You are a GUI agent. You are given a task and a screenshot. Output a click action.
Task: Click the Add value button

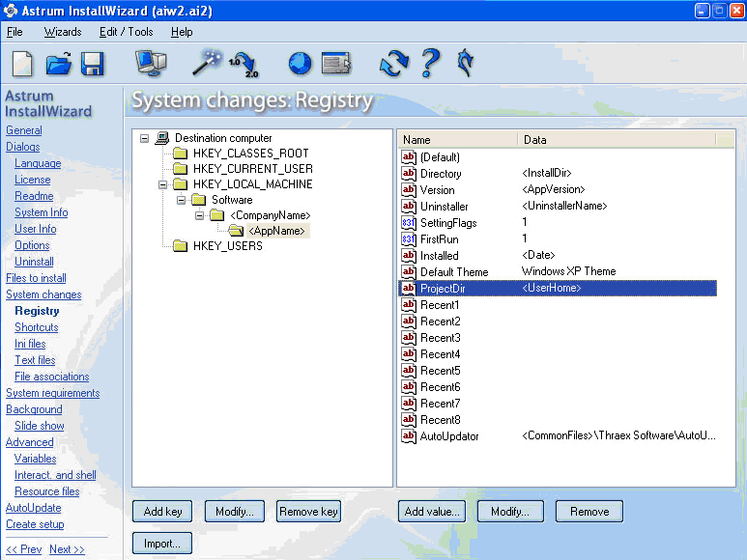pos(432,512)
